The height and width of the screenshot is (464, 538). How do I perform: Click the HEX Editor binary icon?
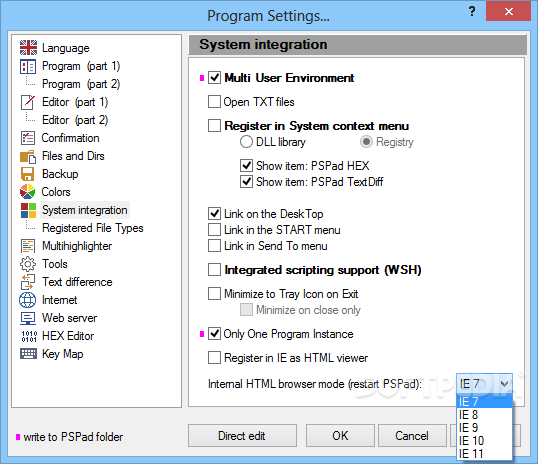click(x=29, y=336)
